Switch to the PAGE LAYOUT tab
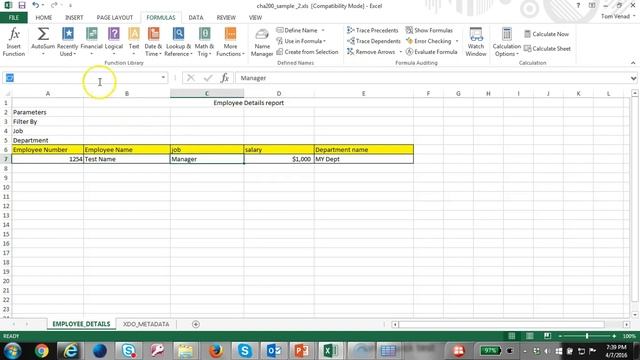Screen dimensions: 640x360 [115, 18]
